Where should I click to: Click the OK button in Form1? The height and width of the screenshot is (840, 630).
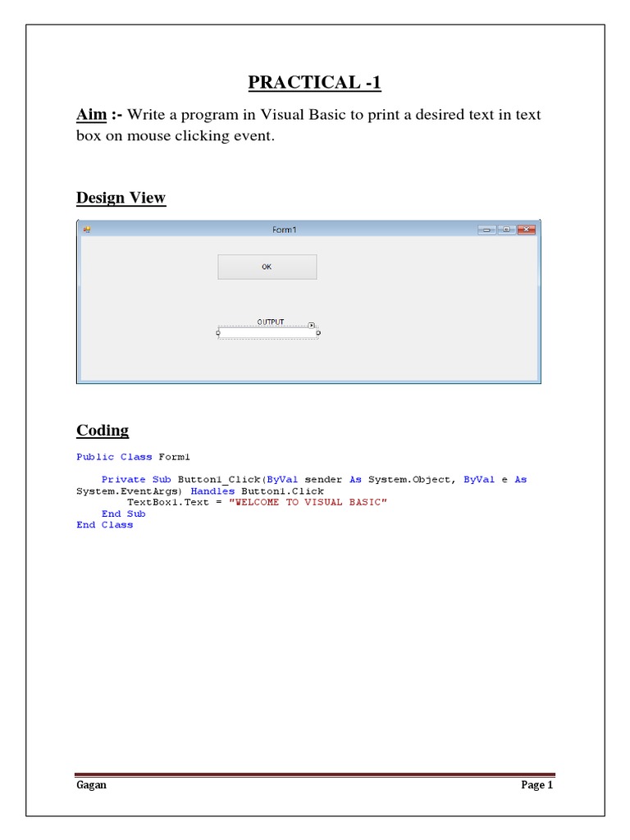267,267
